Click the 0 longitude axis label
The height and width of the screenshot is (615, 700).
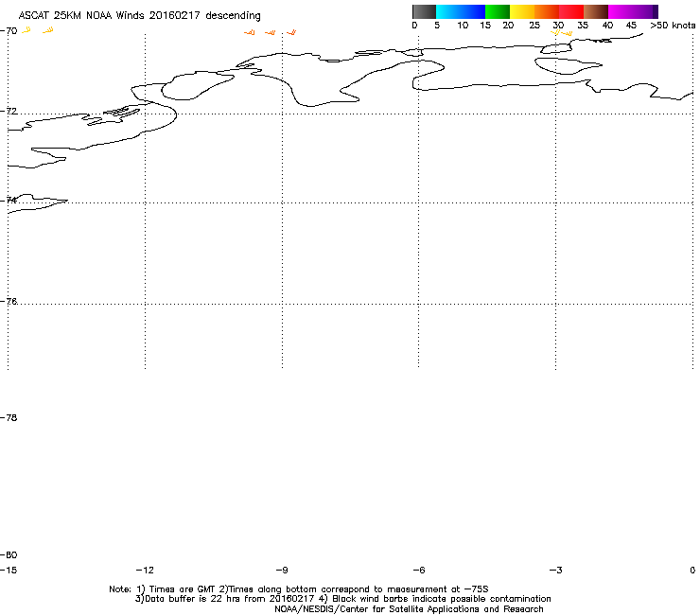[x=692, y=570]
